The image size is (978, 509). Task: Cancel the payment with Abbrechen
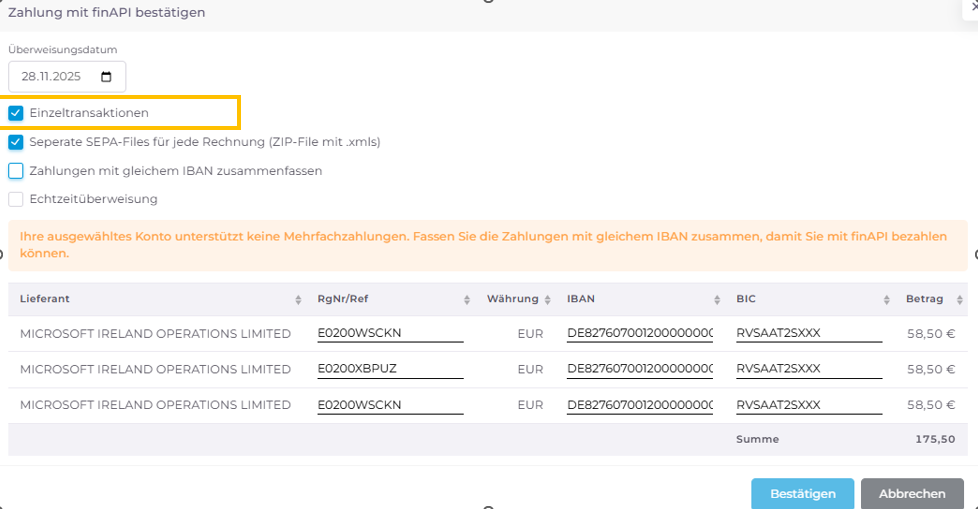(x=912, y=494)
